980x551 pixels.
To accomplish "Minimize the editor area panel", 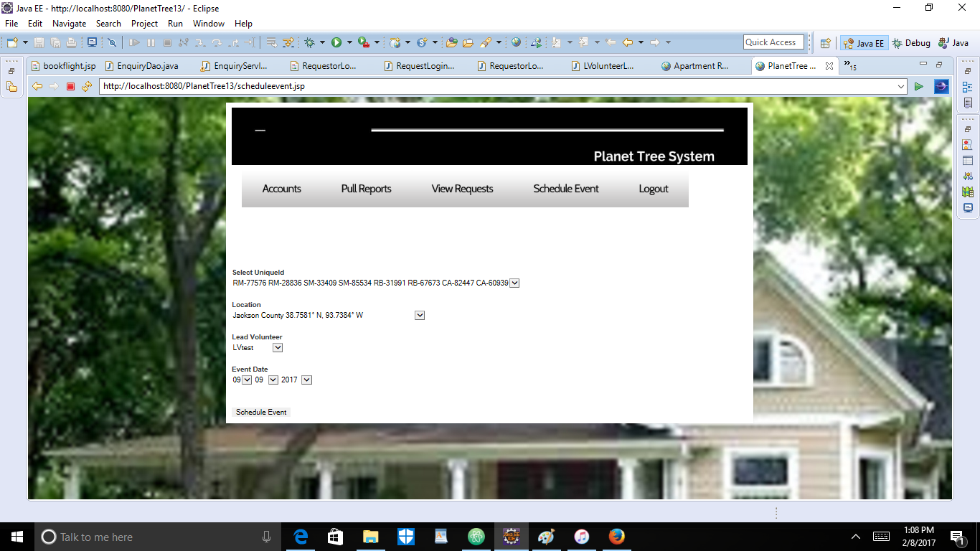I will pyautogui.click(x=924, y=65).
